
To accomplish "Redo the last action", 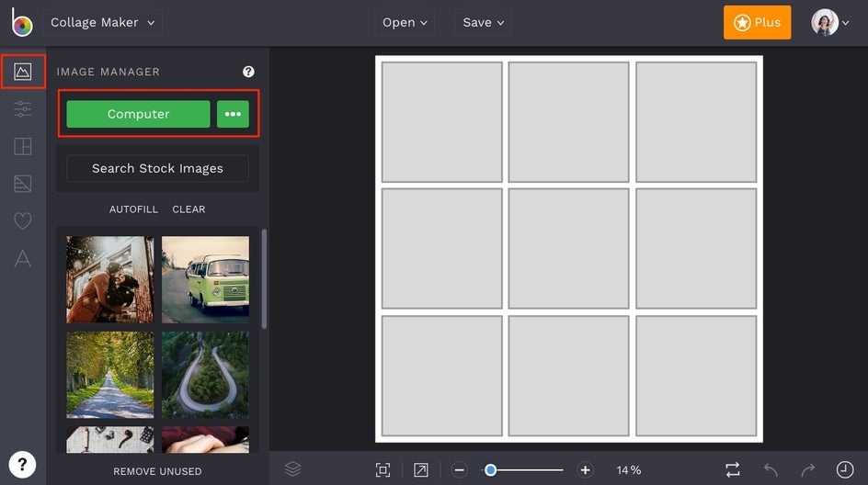I will pyautogui.click(x=807, y=470).
